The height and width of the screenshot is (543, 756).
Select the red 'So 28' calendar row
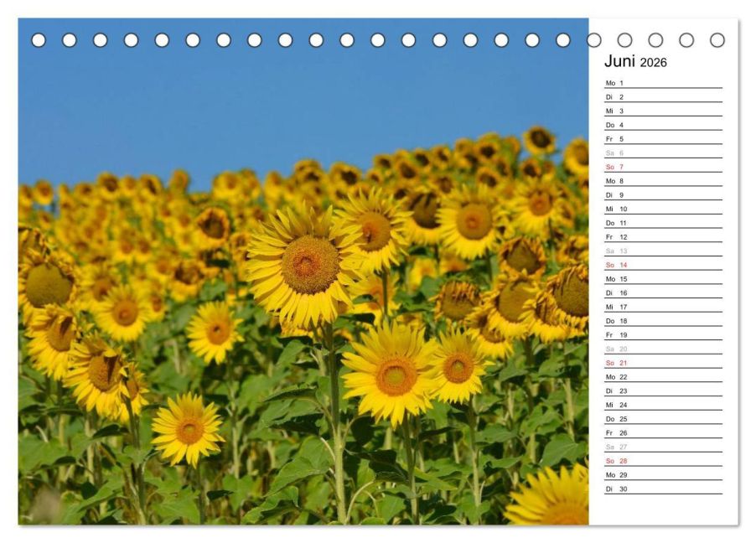pyautogui.click(x=664, y=461)
